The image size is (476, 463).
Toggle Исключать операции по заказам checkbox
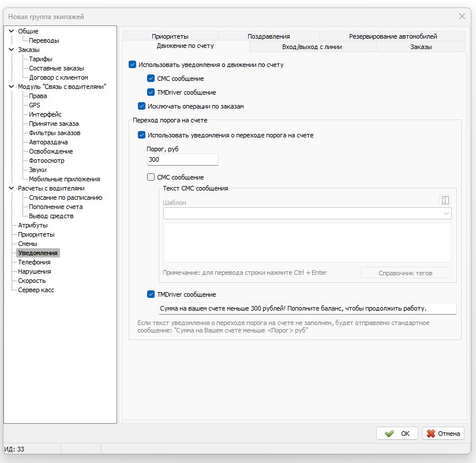pos(141,106)
